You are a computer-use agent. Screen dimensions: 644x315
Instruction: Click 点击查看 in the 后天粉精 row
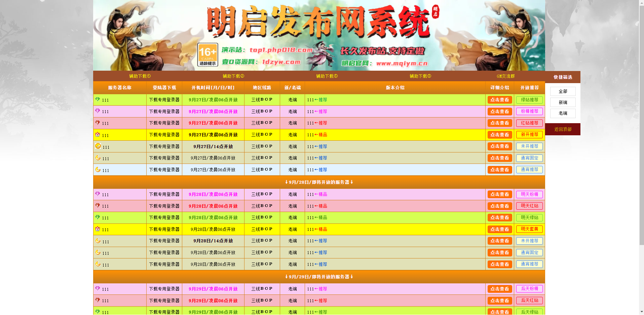500,289
